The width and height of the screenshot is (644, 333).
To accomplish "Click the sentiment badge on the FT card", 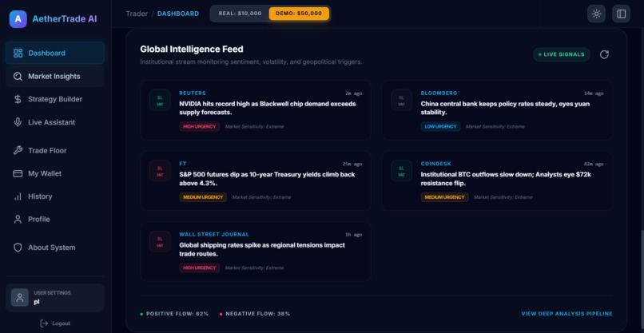I will (160, 171).
